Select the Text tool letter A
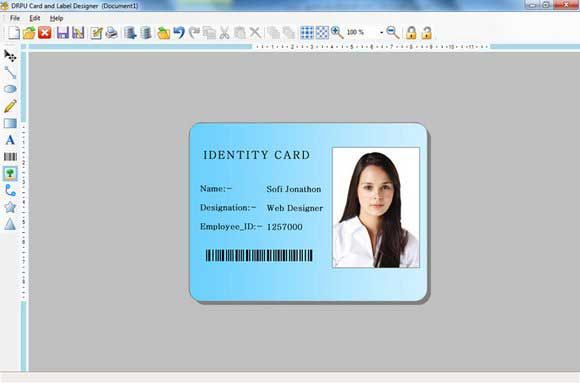Viewport: 580px width, 383px height. pyautogui.click(x=10, y=140)
